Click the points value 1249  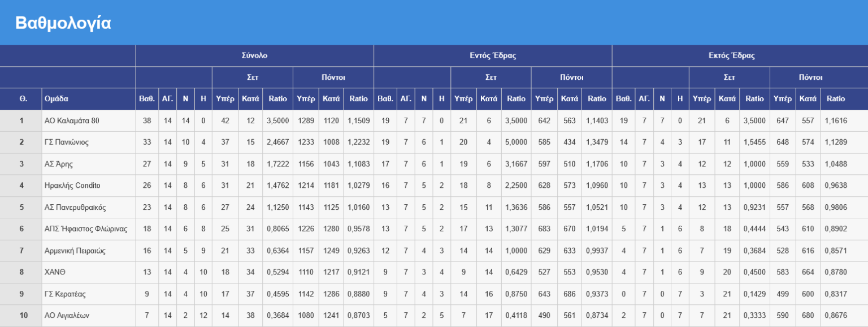[331, 251]
